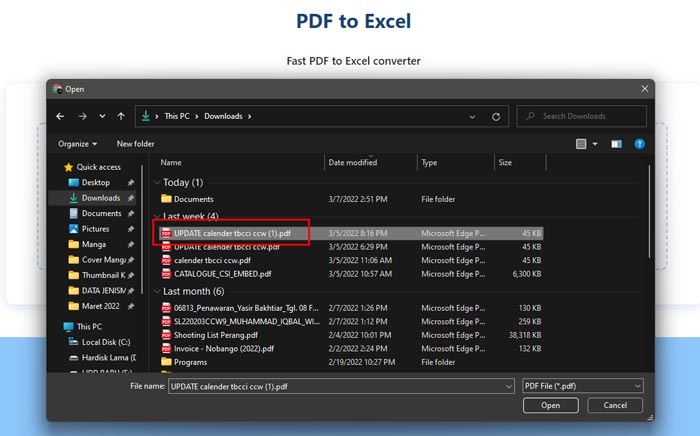The image size is (700, 436).
Task: Refresh the Downloads folder view
Action: (496, 116)
